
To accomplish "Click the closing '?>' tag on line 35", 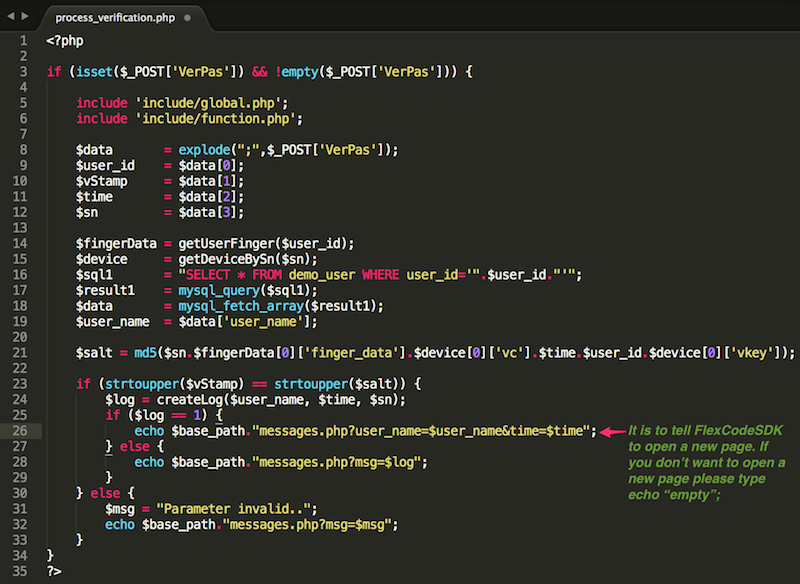I will pos(54,572).
